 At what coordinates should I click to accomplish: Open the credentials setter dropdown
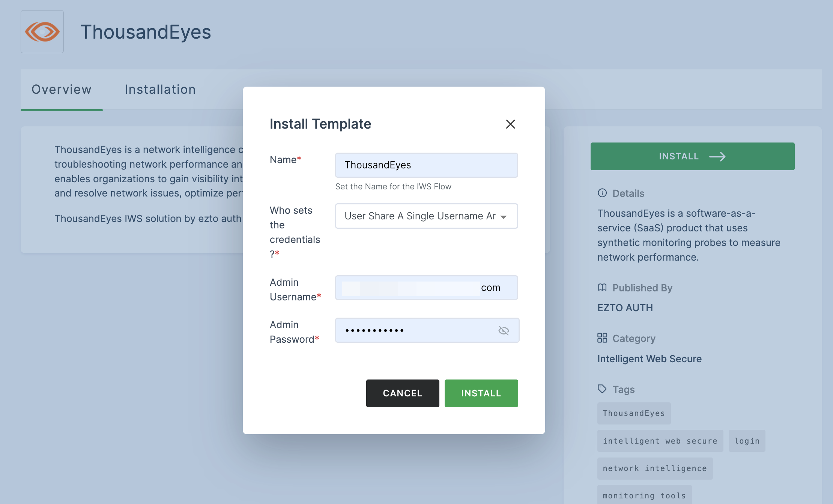click(x=427, y=216)
